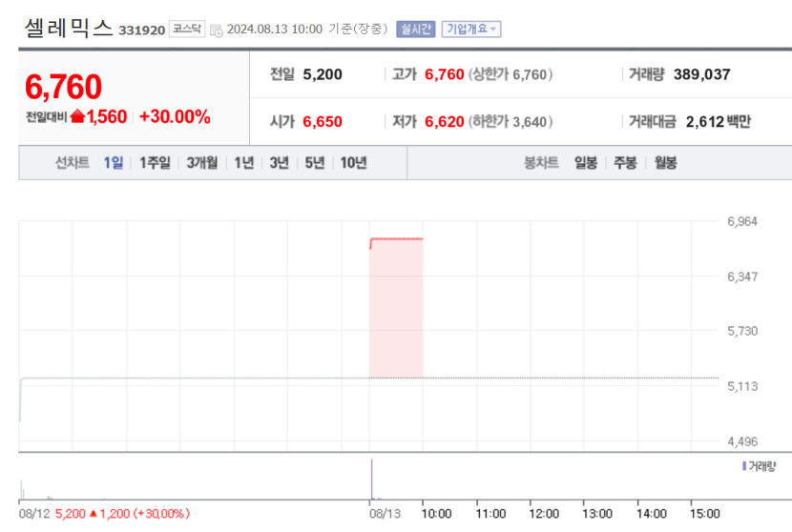The height and width of the screenshot is (532, 792).
Task: Click the 거래량 legend marker
Action: point(744,466)
